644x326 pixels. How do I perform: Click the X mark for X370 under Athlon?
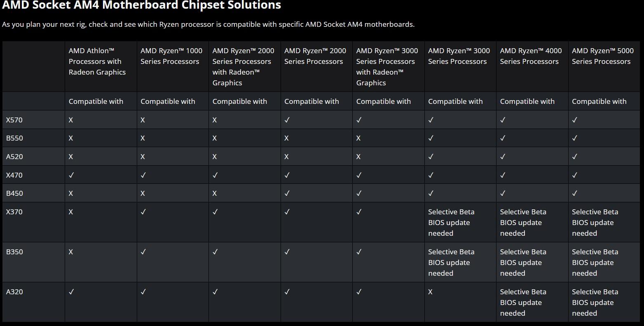[x=71, y=212]
